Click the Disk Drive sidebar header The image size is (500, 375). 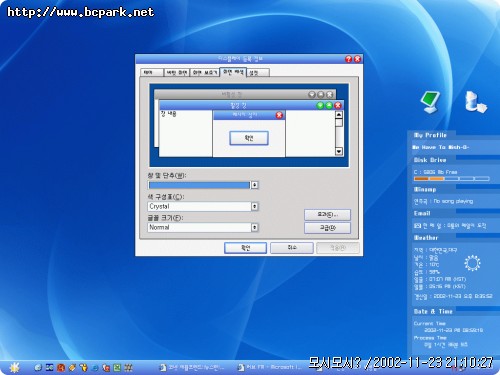(x=430, y=160)
